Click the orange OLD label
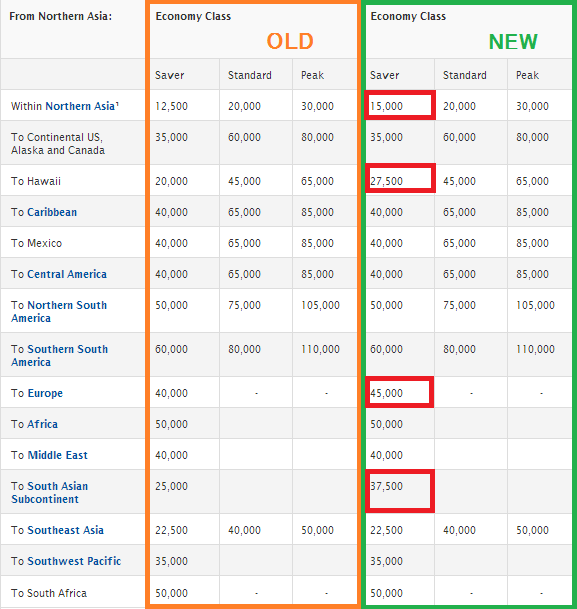Screen dimensions: 577x609 point(290,41)
